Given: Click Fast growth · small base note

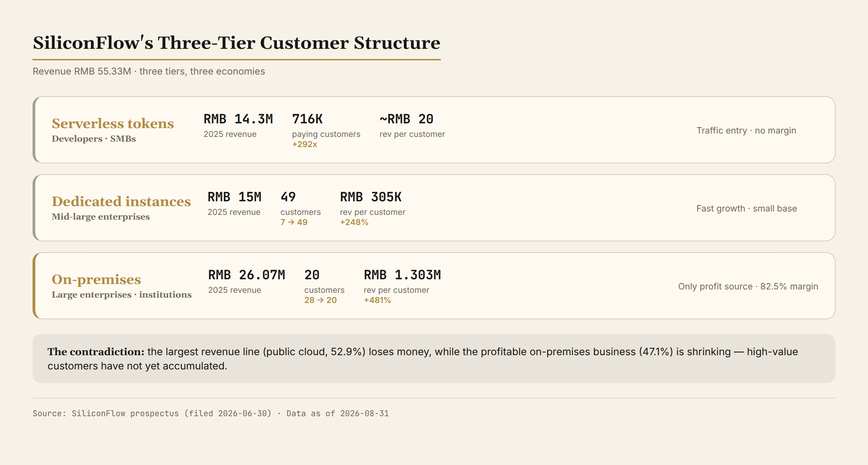Looking at the screenshot, I should (747, 208).
